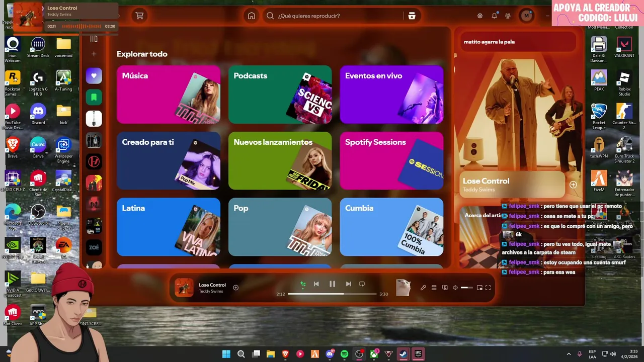The width and height of the screenshot is (644, 362).
Task: Pause Lose Control playback
Action: pos(332,284)
